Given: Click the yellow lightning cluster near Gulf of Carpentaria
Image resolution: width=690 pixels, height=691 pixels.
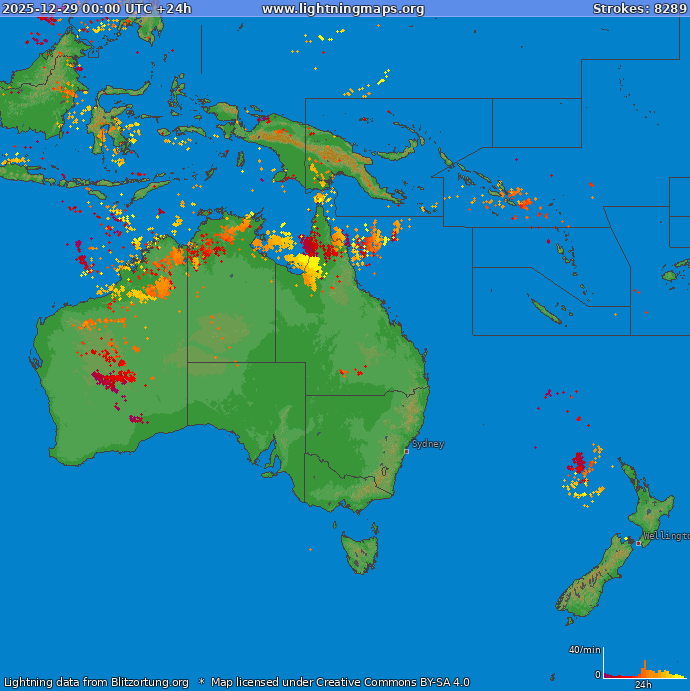Looking at the screenshot, I should pos(308,268).
